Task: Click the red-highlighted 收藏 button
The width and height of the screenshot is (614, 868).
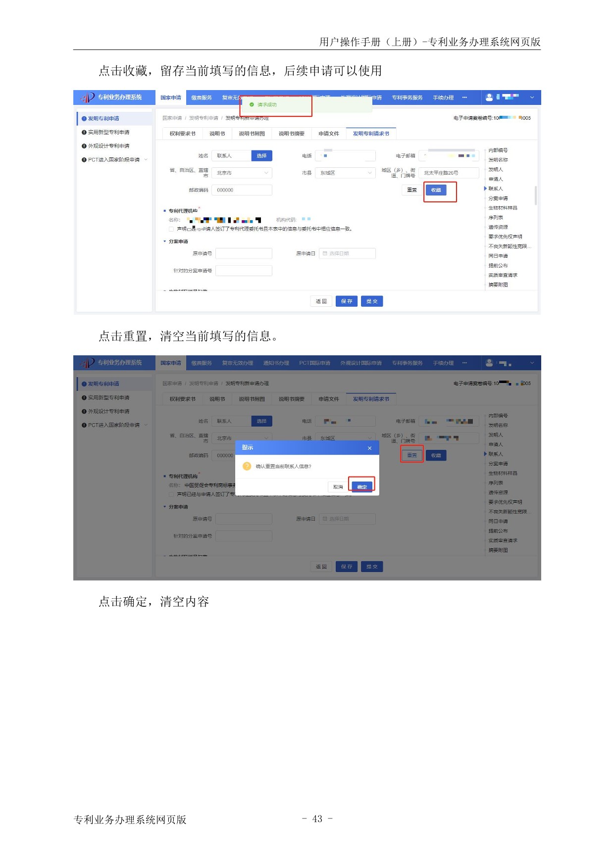Action: pyautogui.click(x=436, y=190)
